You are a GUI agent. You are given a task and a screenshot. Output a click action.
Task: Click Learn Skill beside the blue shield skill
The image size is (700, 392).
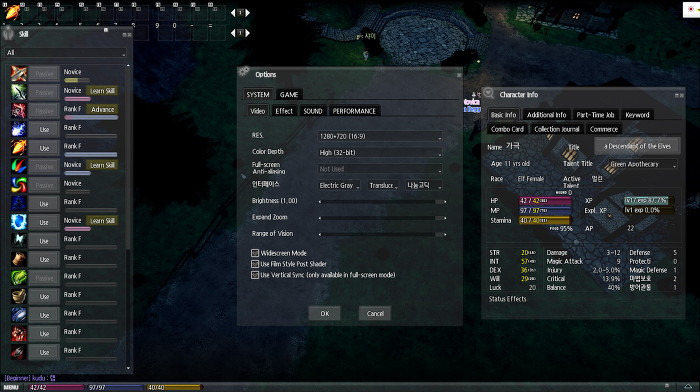pyautogui.click(x=102, y=221)
